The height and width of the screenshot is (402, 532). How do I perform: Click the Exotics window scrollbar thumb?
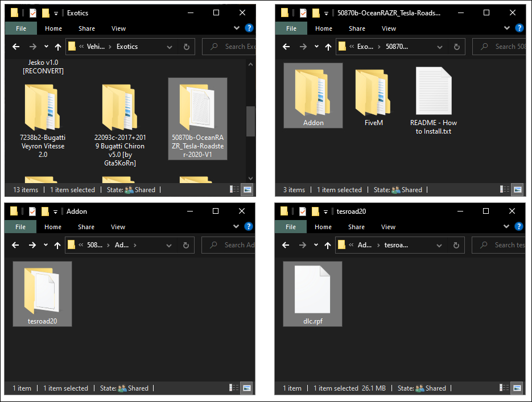pyautogui.click(x=250, y=121)
